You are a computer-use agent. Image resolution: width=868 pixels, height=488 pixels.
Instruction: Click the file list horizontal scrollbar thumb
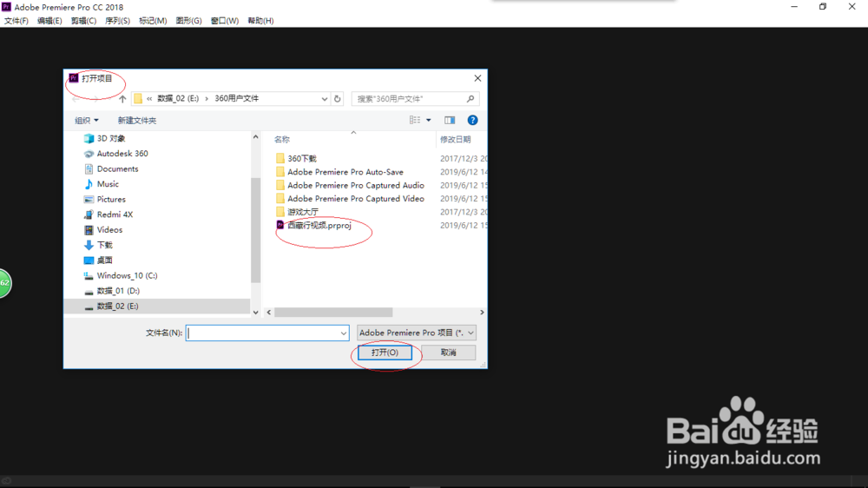tap(333, 313)
